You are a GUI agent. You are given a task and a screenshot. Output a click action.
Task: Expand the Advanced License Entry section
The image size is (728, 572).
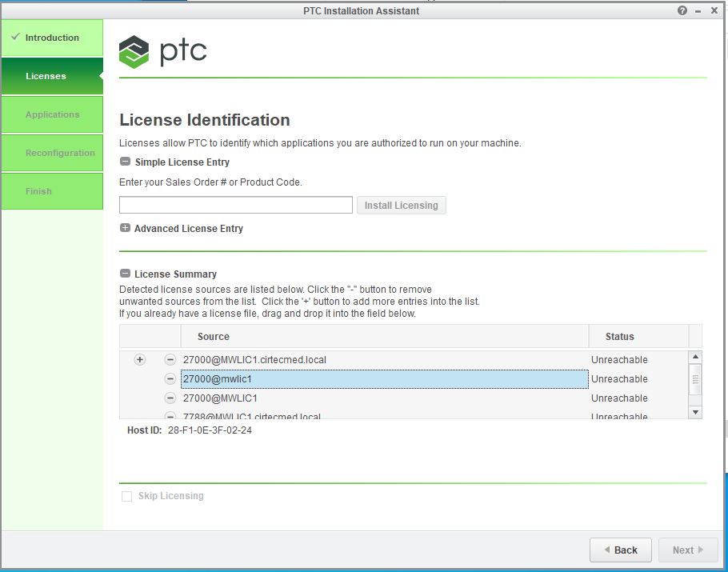point(125,229)
